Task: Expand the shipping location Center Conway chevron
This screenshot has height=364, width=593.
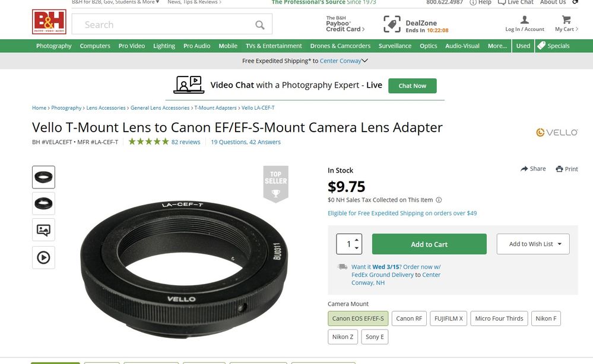Action: coord(364,60)
